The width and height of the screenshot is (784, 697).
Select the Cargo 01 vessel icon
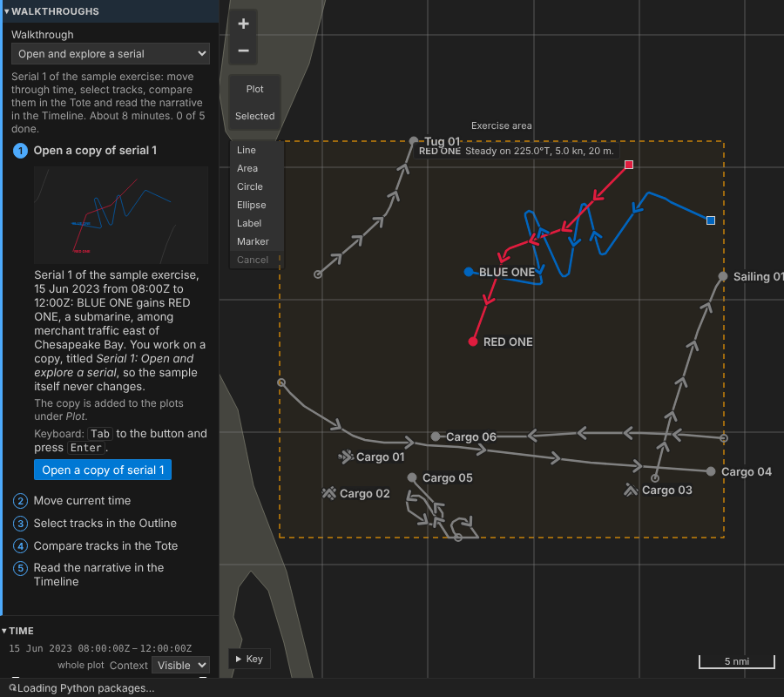(346, 457)
